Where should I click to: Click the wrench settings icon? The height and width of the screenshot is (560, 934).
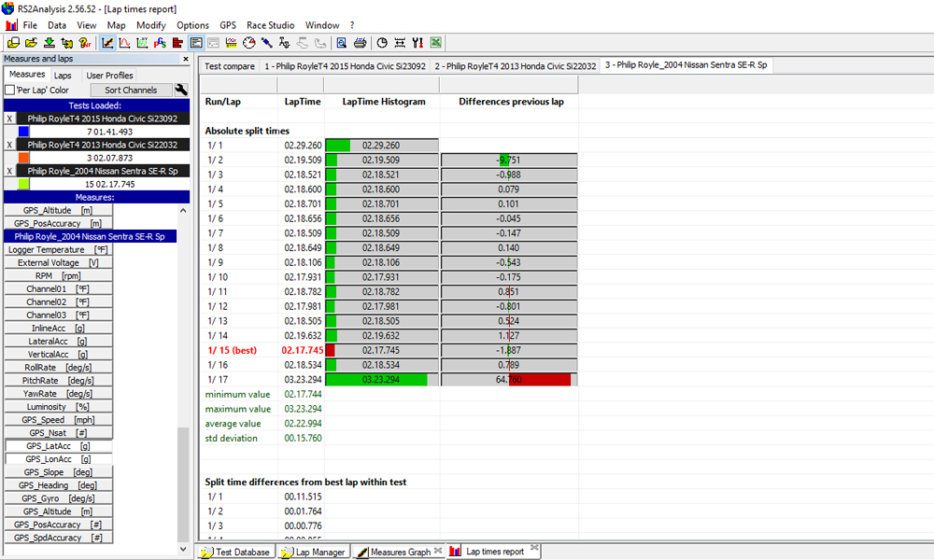coord(181,91)
